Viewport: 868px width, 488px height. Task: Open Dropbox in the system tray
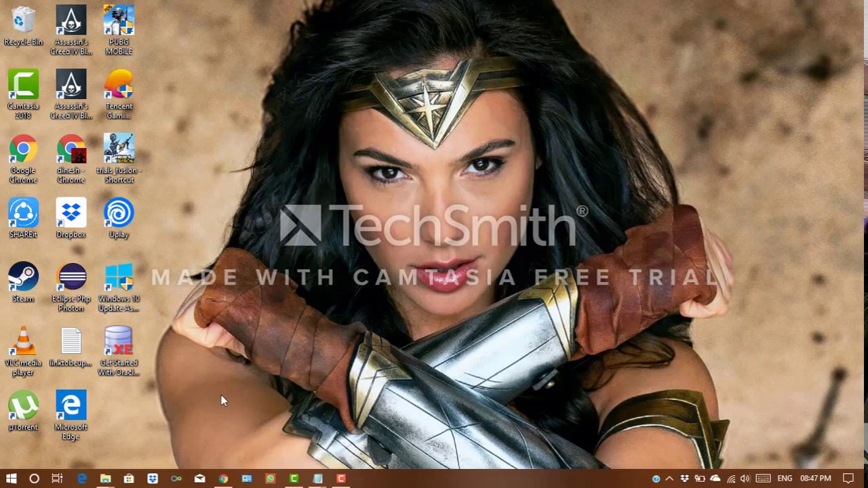pos(685,479)
